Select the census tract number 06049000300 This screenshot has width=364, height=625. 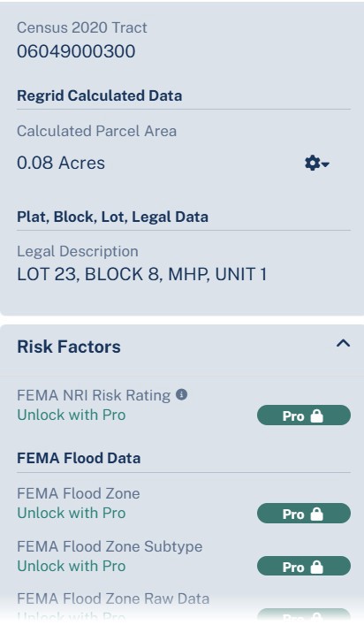[x=76, y=51]
